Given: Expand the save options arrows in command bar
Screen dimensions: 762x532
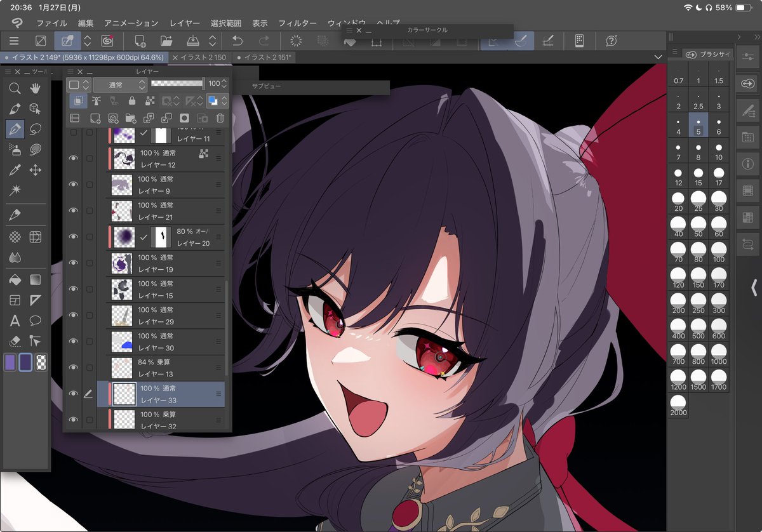Looking at the screenshot, I should pyautogui.click(x=212, y=41).
